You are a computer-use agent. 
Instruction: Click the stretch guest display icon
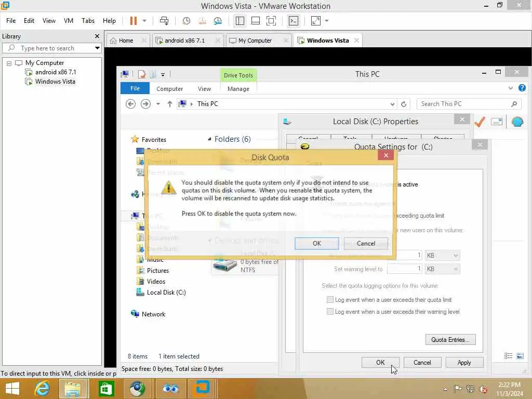(316, 21)
